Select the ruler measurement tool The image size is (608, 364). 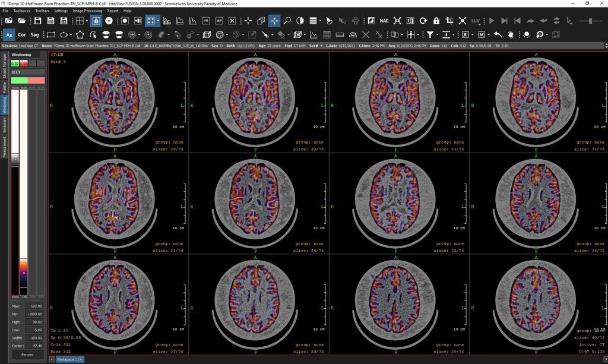(x=340, y=34)
